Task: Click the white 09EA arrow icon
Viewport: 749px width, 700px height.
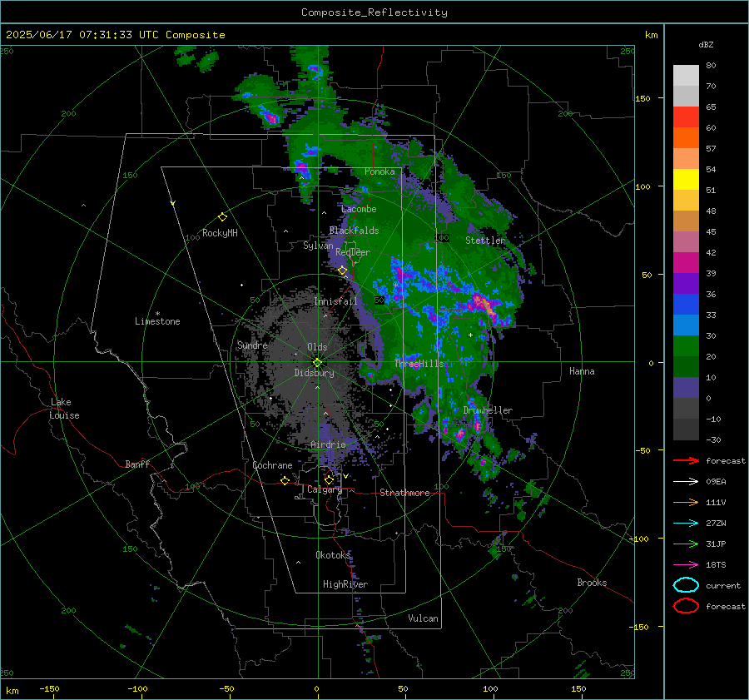Action: click(686, 482)
